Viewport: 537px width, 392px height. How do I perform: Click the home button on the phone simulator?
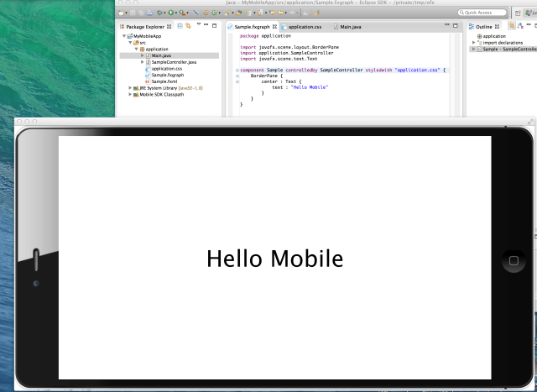tap(514, 261)
